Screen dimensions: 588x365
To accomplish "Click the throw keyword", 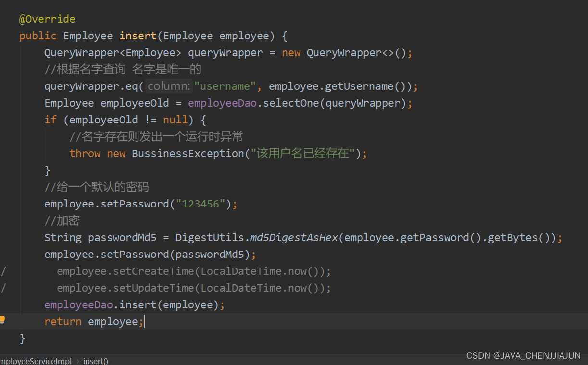I will point(85,154).
